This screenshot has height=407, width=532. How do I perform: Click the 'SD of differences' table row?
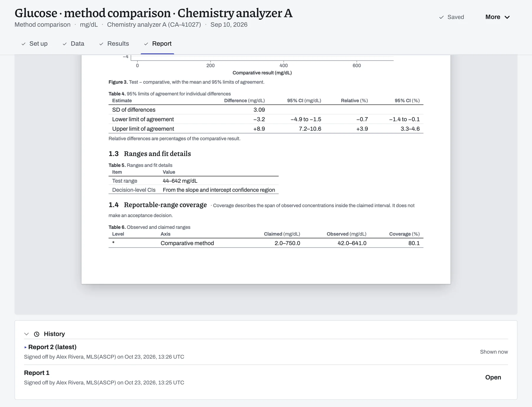click(266, 110)
